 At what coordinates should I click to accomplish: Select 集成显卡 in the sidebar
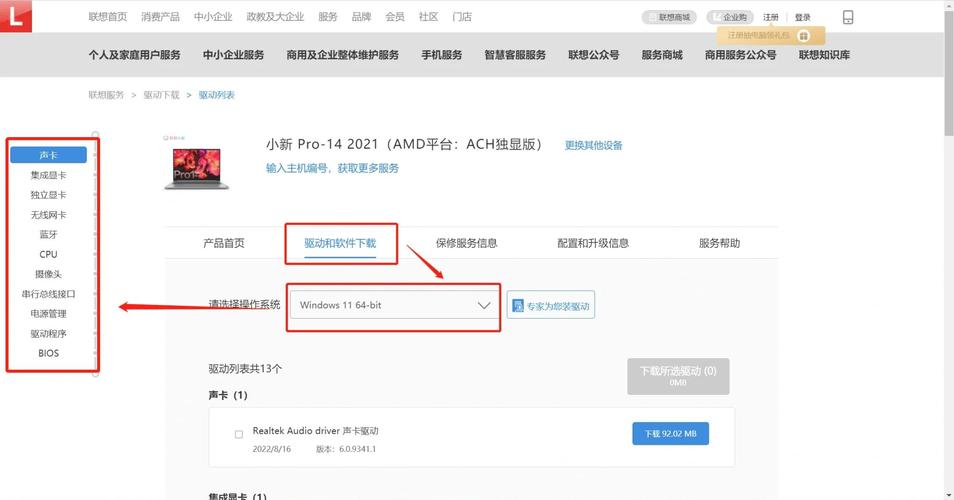48,175
